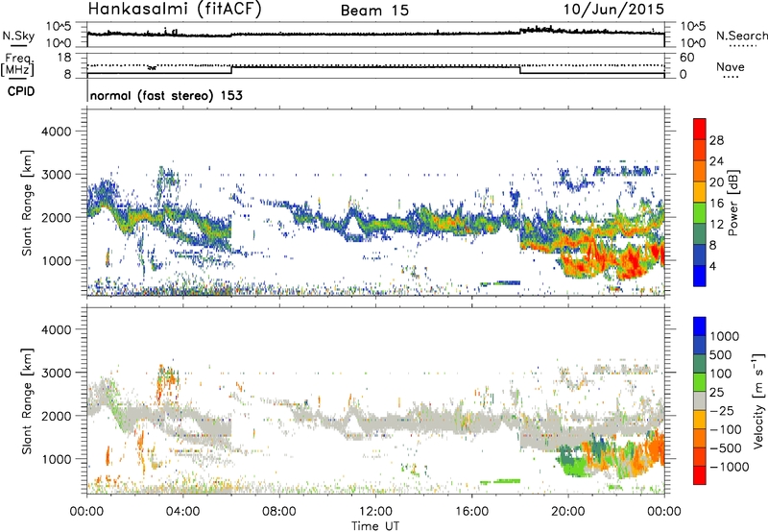Click the strong red power echo near 22:00
This screenshot has width=768, height=532.
[632, 262]
